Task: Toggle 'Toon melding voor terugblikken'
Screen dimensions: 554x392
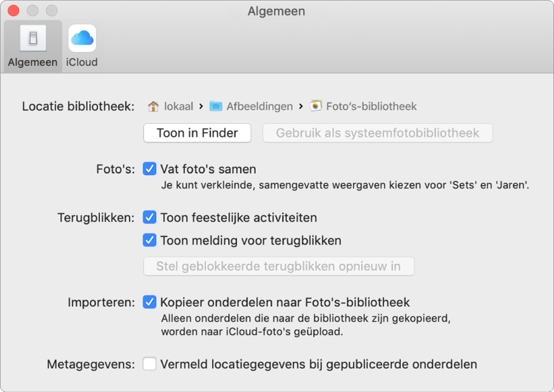Action: (x=149, y=240)
